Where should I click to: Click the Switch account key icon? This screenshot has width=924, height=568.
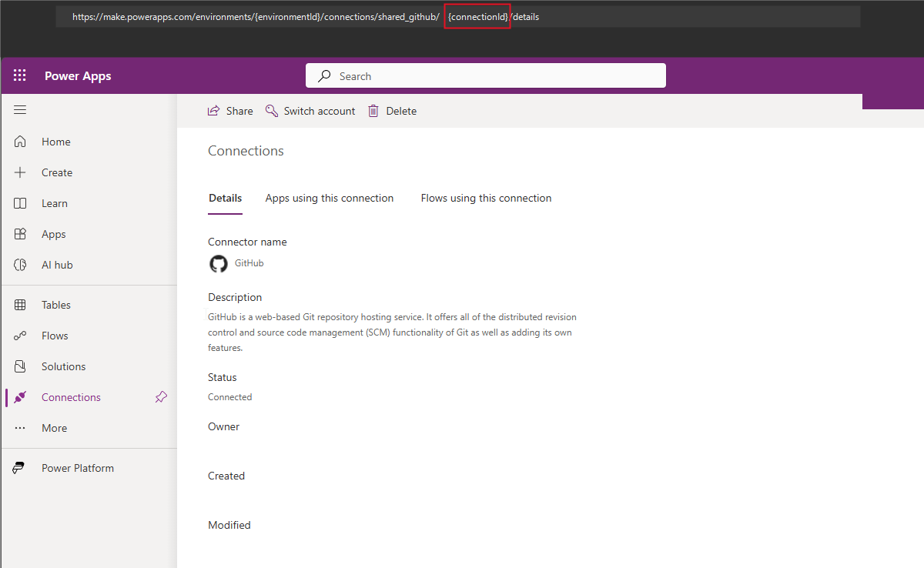coord(271,111)
